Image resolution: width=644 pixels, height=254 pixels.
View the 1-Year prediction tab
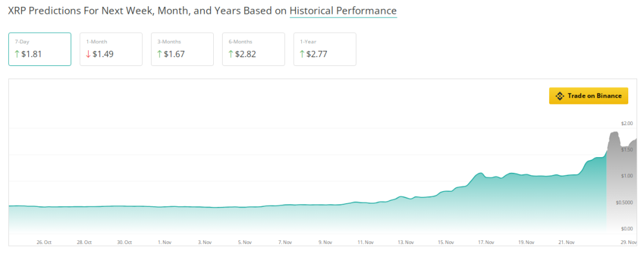tap(325, 48)
